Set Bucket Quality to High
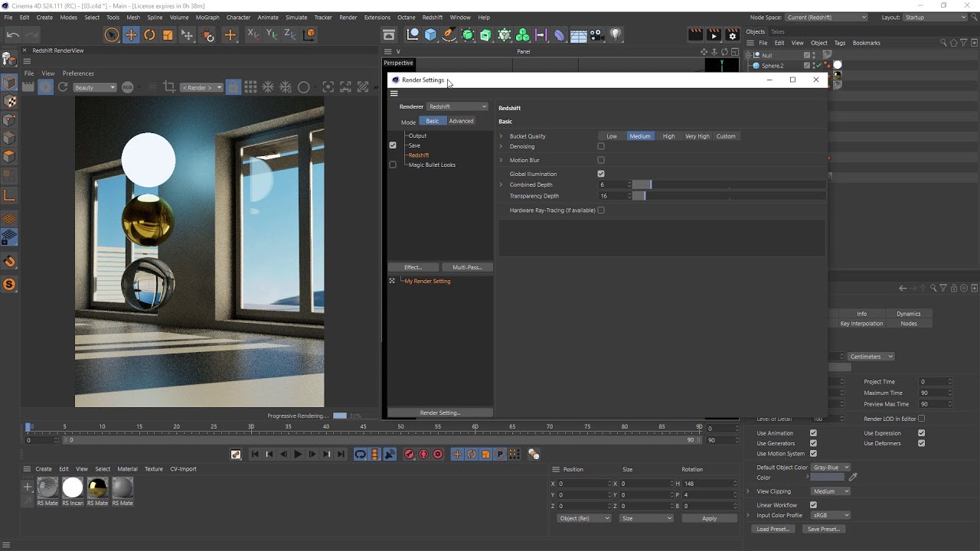Screen dimensions: 980x551 668,136
